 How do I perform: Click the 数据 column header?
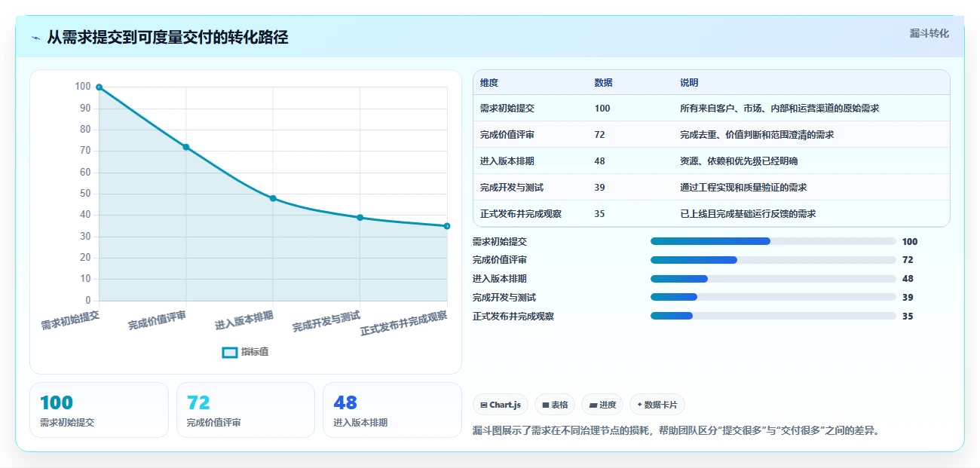tap(603, 83)
